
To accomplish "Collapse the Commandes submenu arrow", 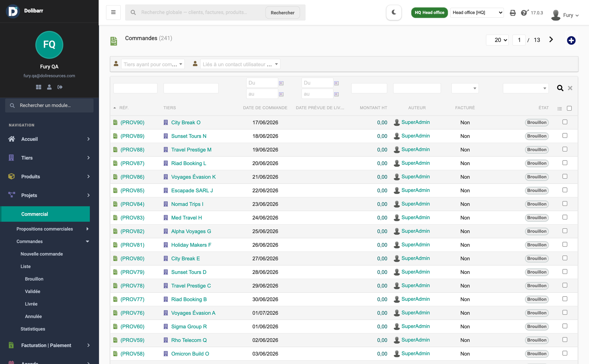I will click(x=87, y=242).
